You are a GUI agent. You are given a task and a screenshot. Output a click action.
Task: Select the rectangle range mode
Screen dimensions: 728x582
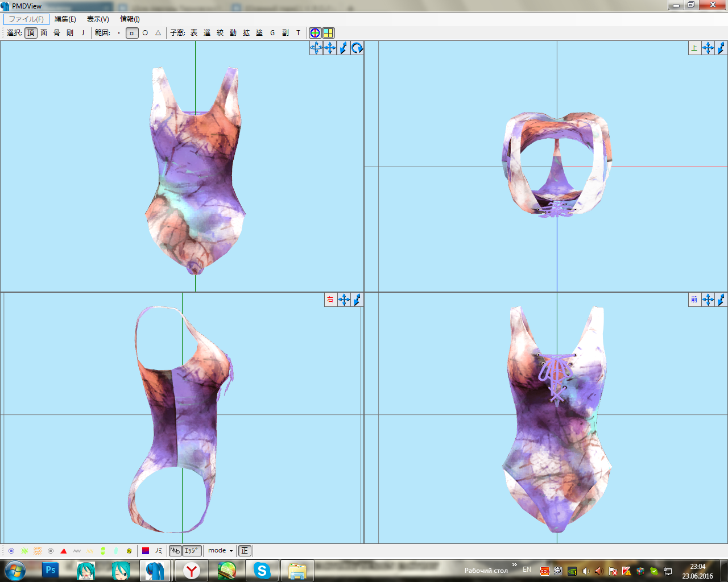pos(132,33)
